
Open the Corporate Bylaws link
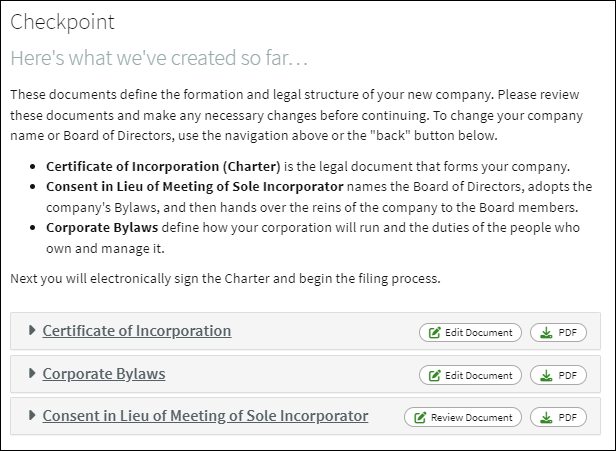point(104,374)
